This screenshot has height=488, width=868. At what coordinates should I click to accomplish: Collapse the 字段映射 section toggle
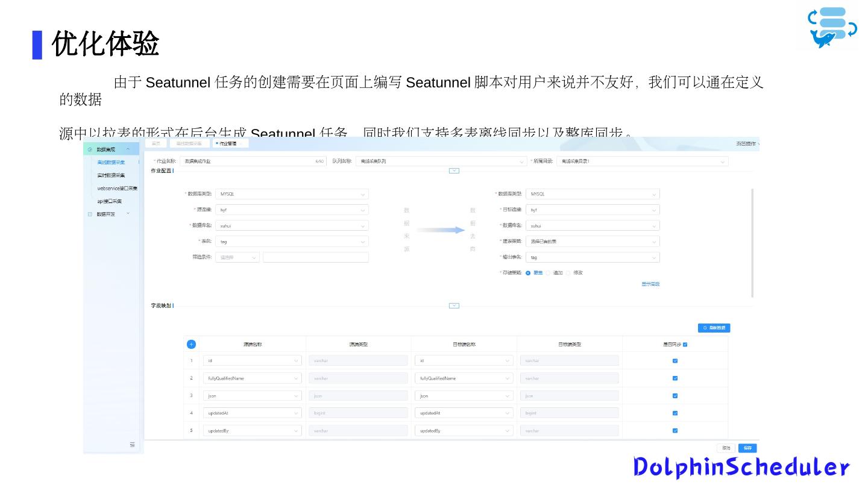pos(454,306)
